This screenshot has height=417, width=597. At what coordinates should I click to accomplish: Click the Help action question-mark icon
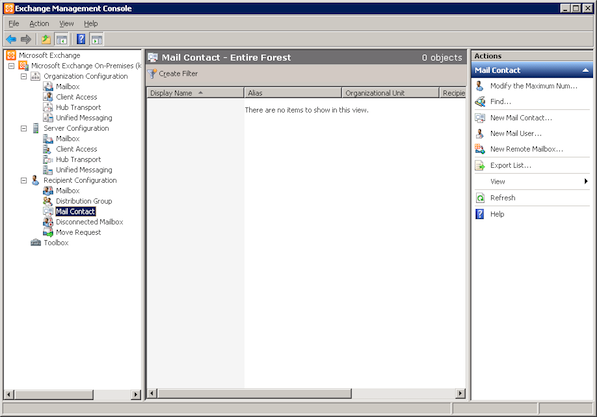[x=480, y=214]
